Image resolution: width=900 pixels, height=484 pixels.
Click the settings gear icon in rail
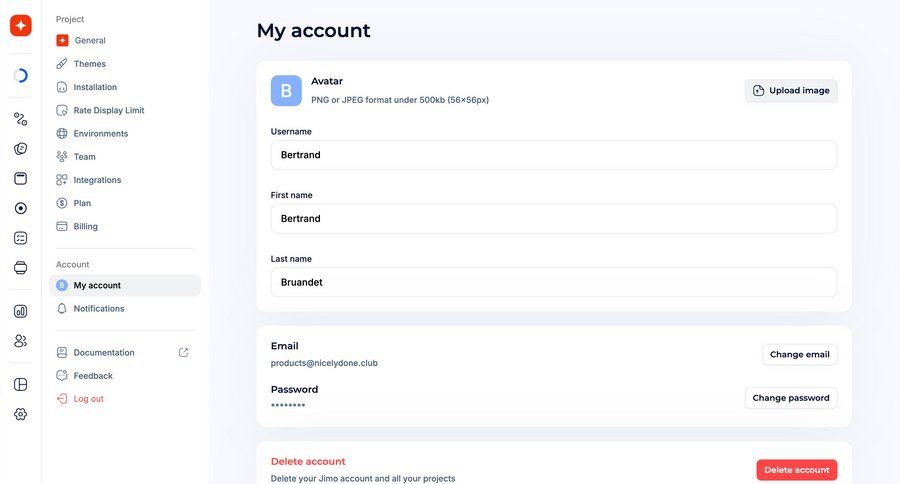pyautogui.click(x=21, y=414)
